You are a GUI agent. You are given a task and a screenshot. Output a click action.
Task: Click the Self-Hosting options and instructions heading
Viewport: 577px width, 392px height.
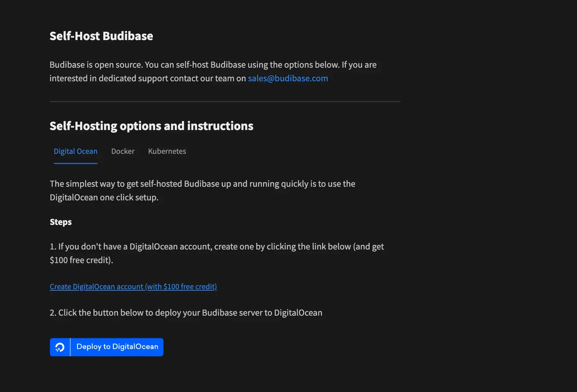point(151,126)
